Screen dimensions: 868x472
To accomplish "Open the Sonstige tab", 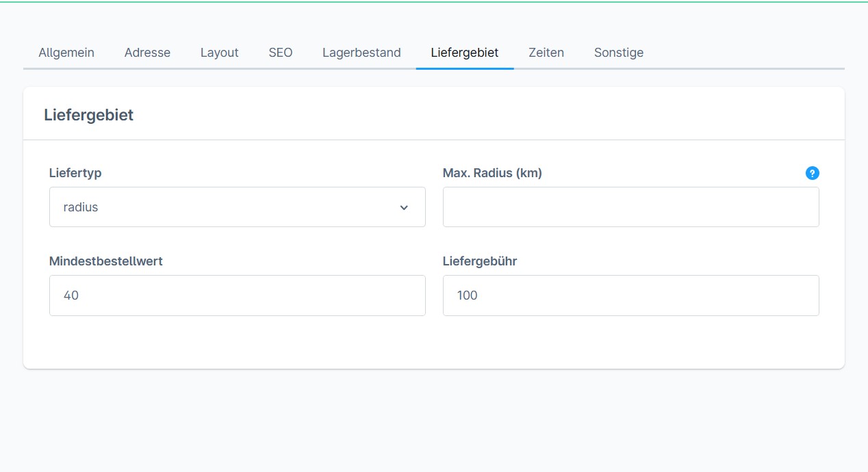I will coord(618,53).
